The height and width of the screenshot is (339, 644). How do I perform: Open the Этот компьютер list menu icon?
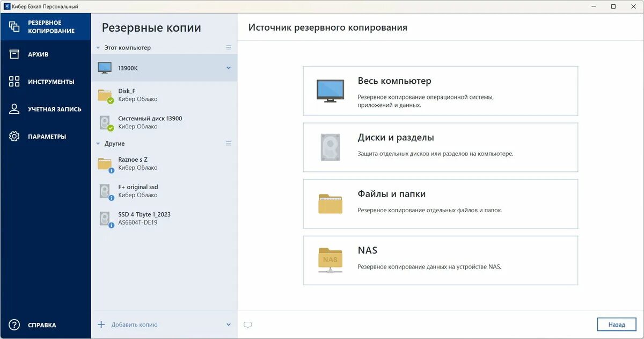point(229,48)
